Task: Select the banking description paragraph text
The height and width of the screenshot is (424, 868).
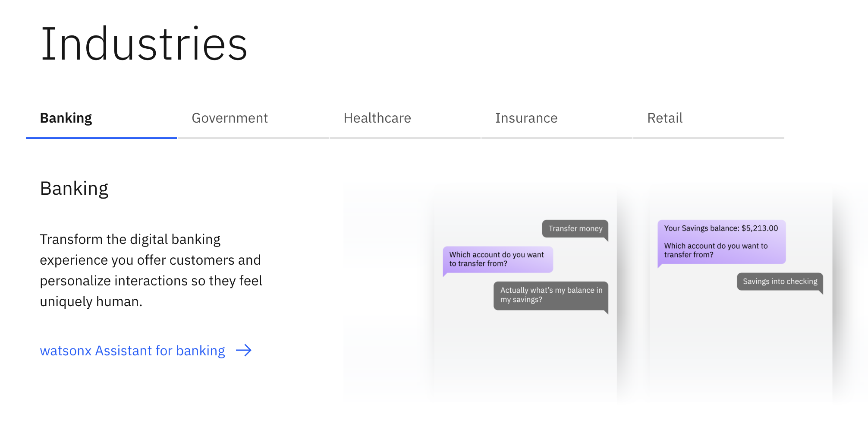Action: tap(151, 270)
